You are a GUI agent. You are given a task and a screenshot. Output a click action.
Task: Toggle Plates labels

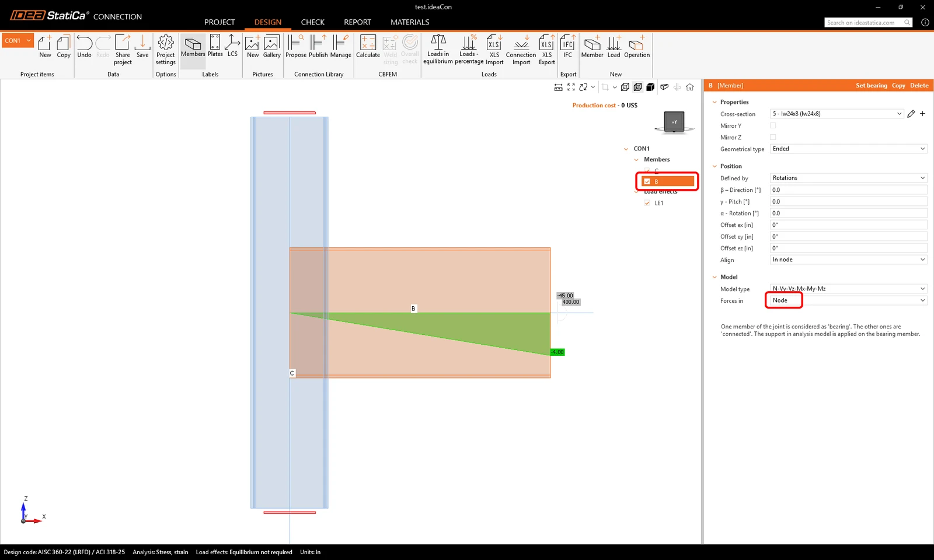(x=215, y=46)
